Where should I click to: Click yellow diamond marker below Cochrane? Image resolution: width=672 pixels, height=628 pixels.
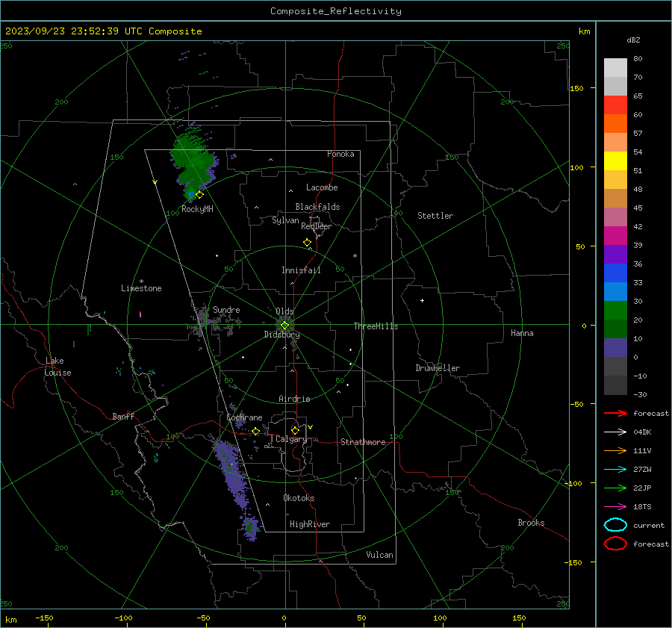pos(256,431)
